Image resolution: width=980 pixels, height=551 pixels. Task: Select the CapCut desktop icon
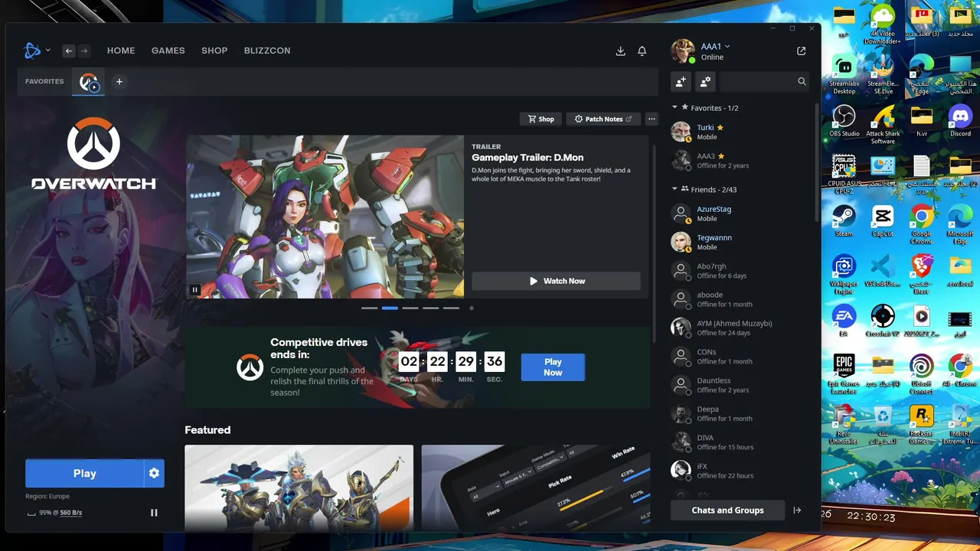click(x=883, y=221)
